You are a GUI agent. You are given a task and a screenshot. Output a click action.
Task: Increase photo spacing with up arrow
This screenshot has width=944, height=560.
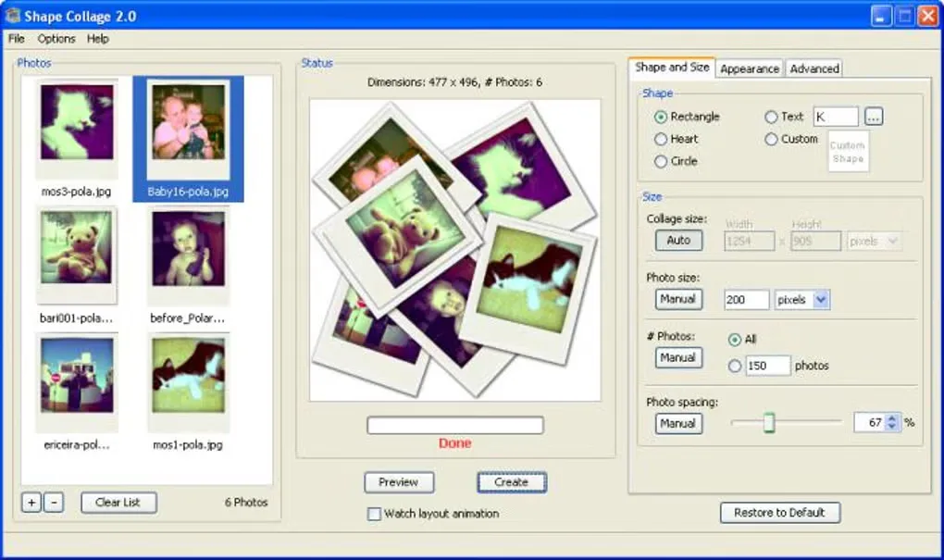click(893, 417)
